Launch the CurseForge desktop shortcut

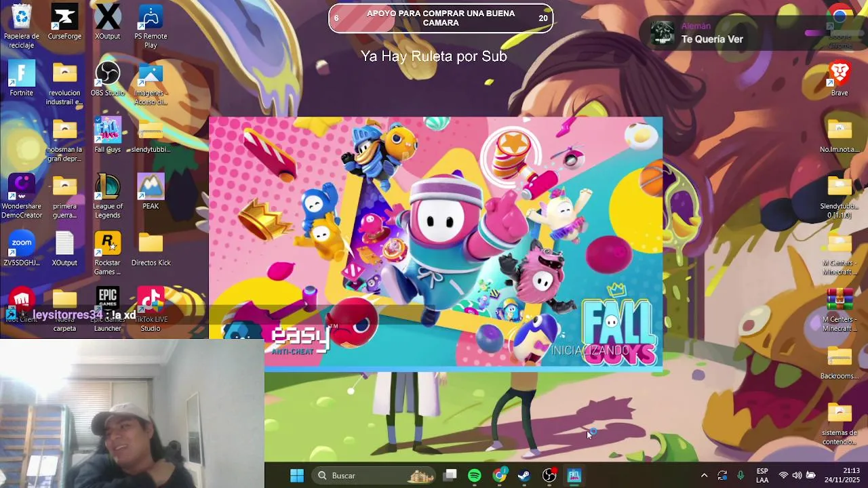click(64, 23)
